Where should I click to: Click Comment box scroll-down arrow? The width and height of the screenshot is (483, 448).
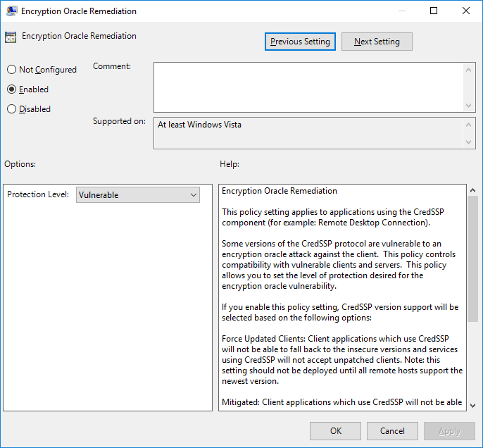(470, 105)
